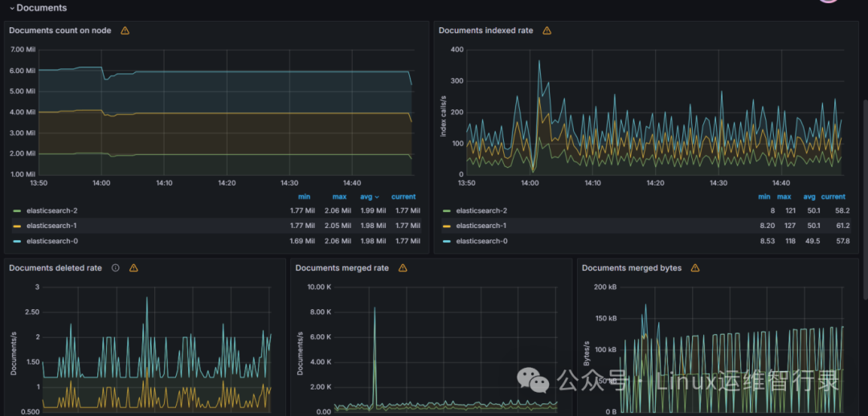Click Documents merged bytes panel title

pos(632,267)
